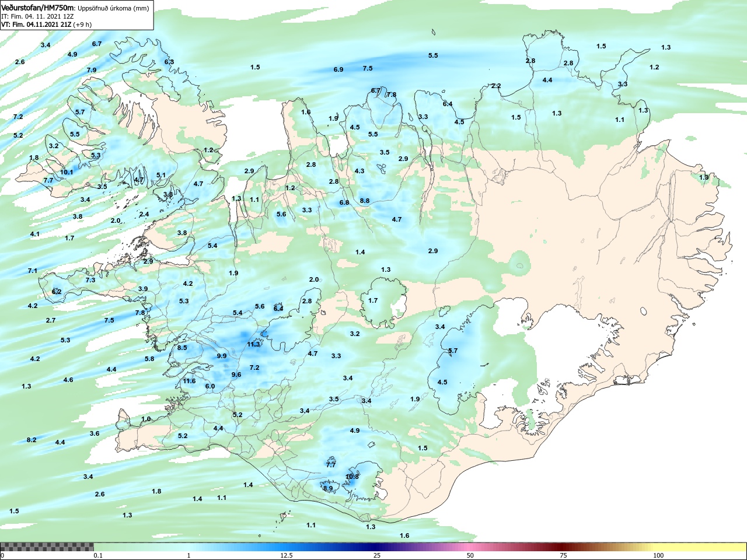
Task: Click the 3.9 precipitation value
Action: (x=143, y=289)
